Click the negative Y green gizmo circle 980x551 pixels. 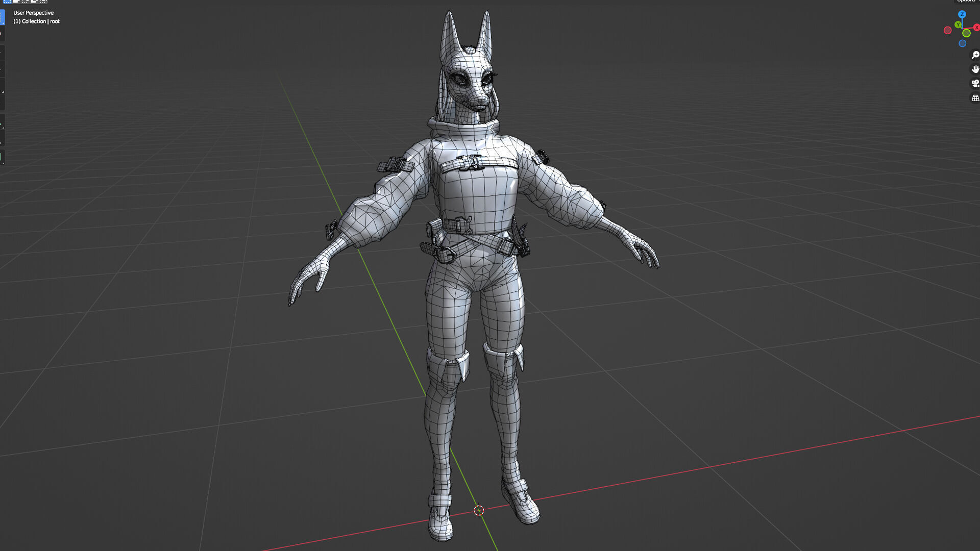[966, 33]
